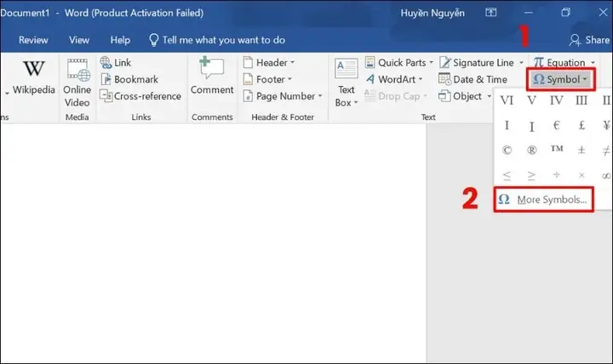The image size is (613, 364).
Task: Click the Huyền Nguyễn account name
Action: [x=433, y=13]
